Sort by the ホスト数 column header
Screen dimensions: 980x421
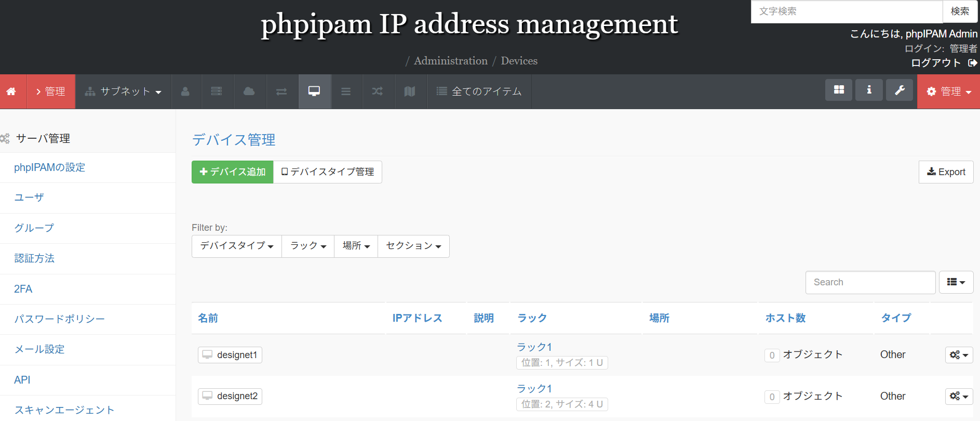(785, 318)
